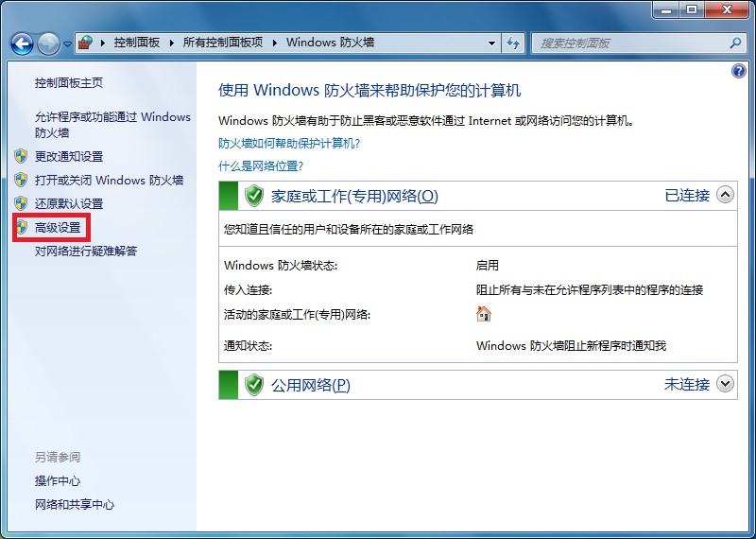Click 已连接 status text

(687, 196)
